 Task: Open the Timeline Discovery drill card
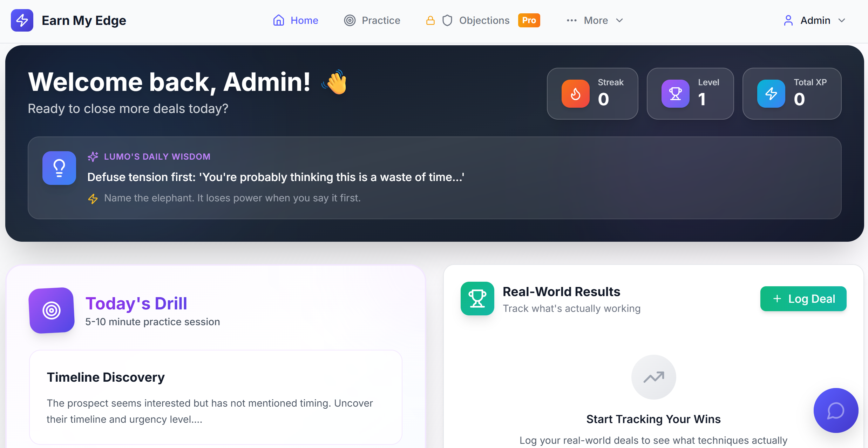[215, 398]
